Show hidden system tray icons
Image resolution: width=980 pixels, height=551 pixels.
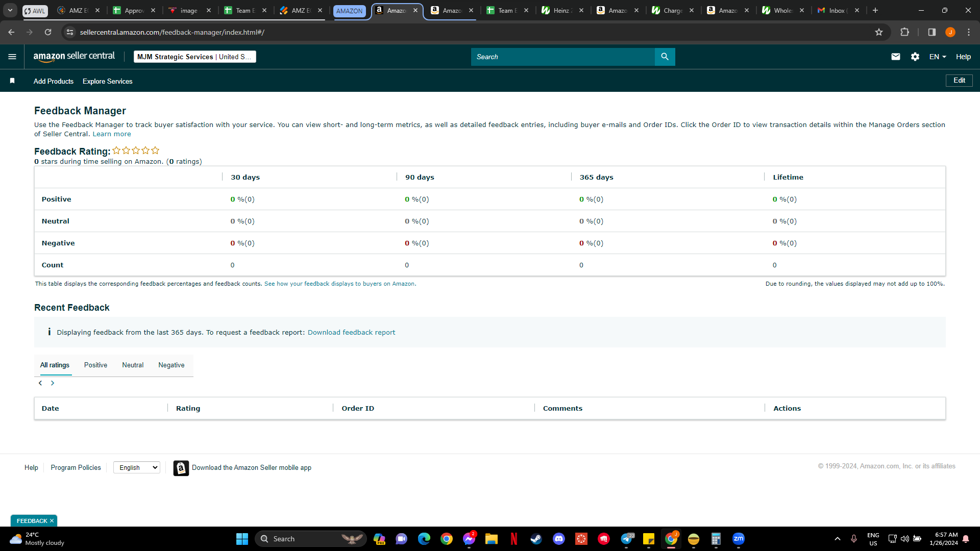click(838, 539)
